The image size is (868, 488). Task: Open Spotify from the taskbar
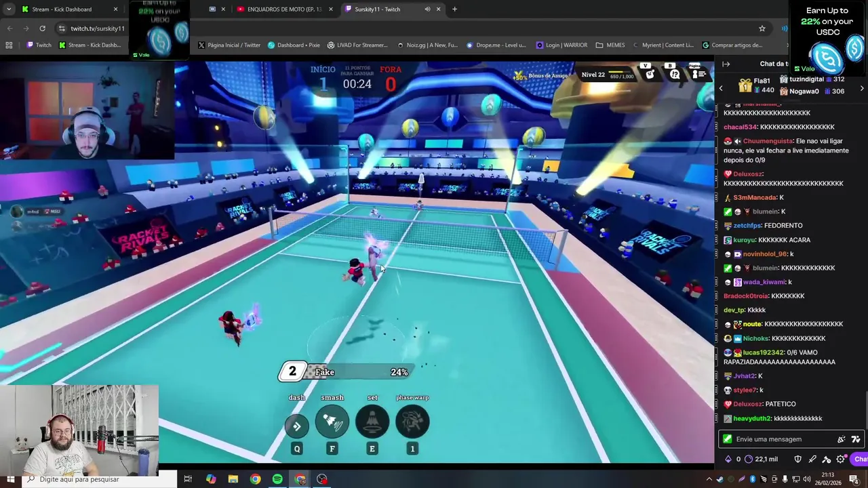point(277,479)
